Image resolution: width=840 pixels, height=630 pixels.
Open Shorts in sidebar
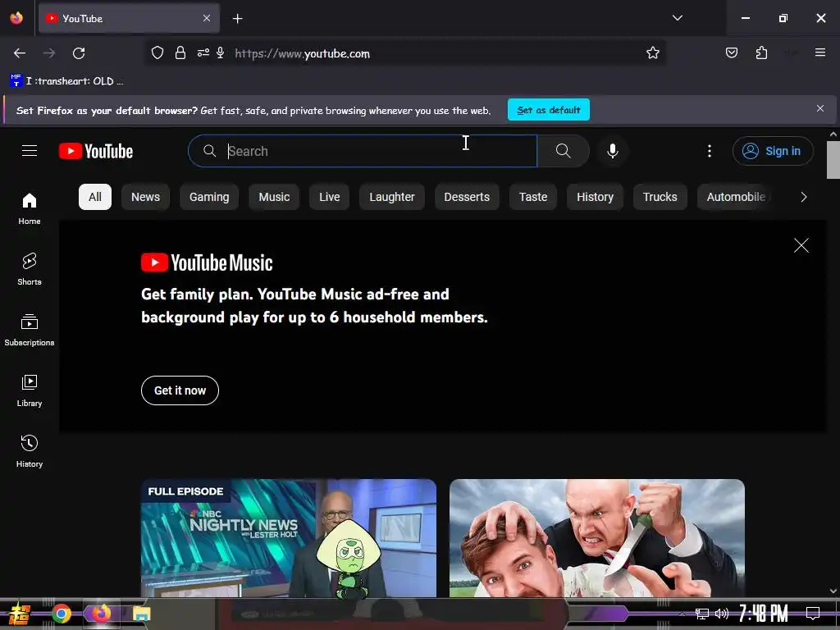[x=30, y=269]
